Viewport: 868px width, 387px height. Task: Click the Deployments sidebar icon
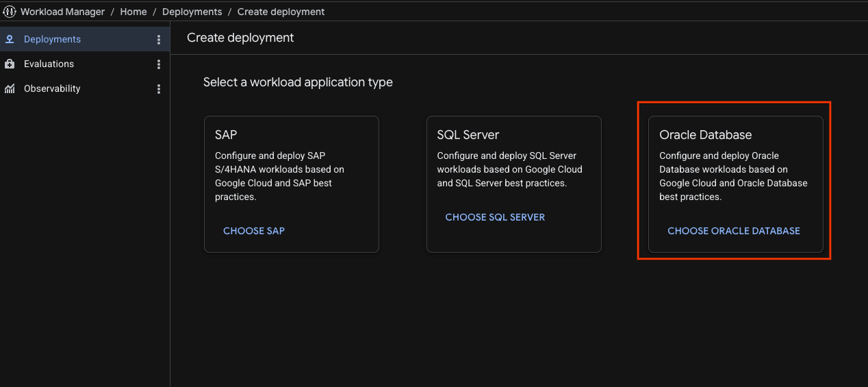click(10, 39)
